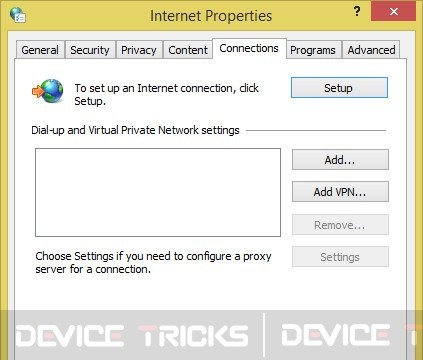423x360 pixels.
Task: Open the Programs tab
Action: tap(313, 50)
